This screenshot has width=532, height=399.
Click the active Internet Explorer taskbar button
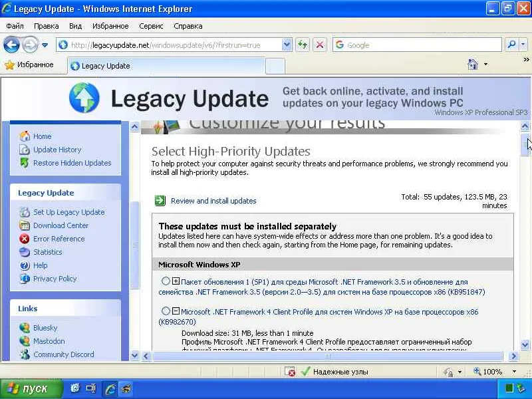110,389
